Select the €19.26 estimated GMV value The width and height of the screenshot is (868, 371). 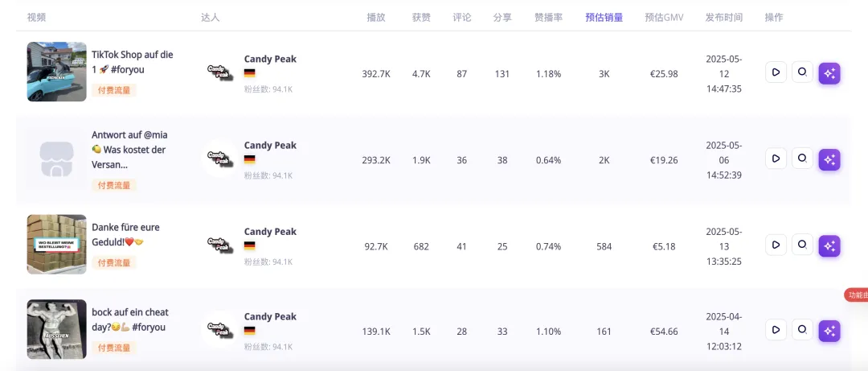pyautogui.click(x=664, y=160)
